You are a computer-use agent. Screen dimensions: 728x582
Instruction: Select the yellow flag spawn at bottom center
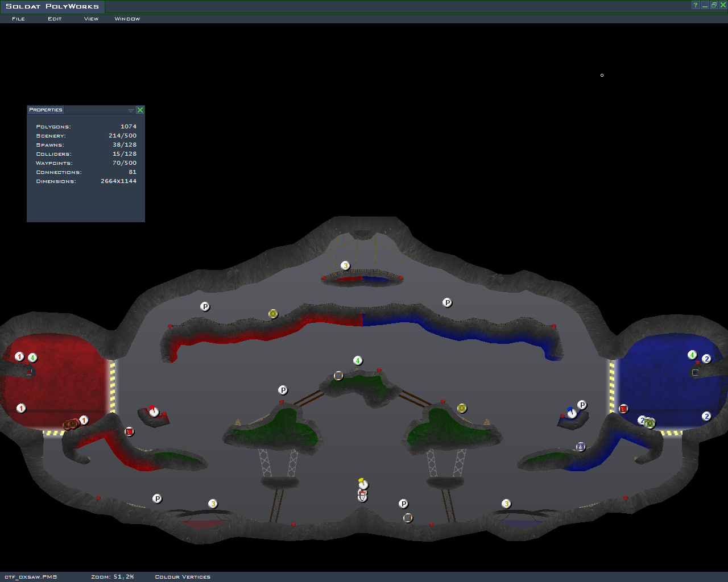click(363, 484)
